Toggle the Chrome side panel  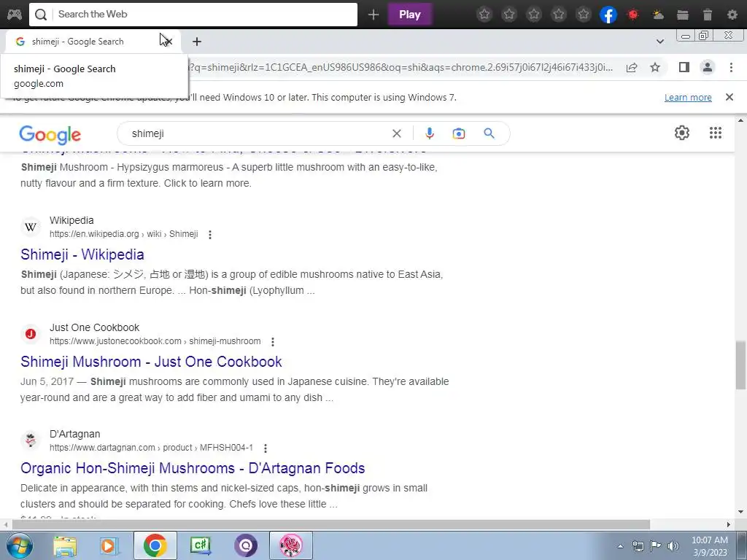pos(684,67)
